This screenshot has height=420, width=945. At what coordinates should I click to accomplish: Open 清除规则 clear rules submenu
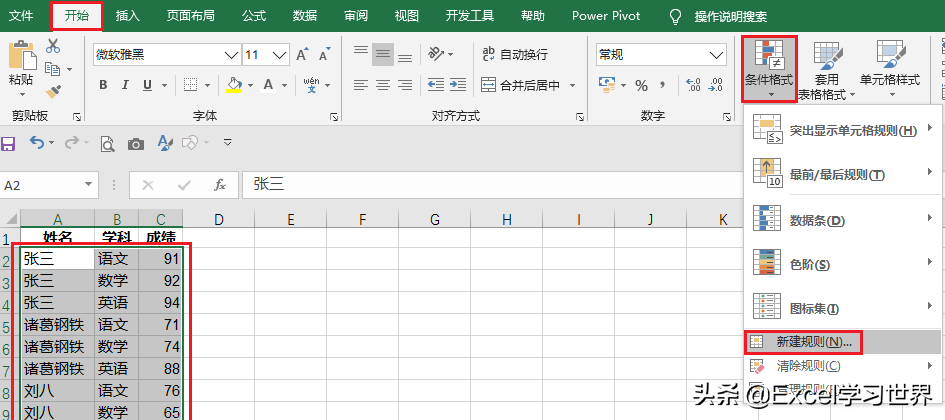point(843,365)
